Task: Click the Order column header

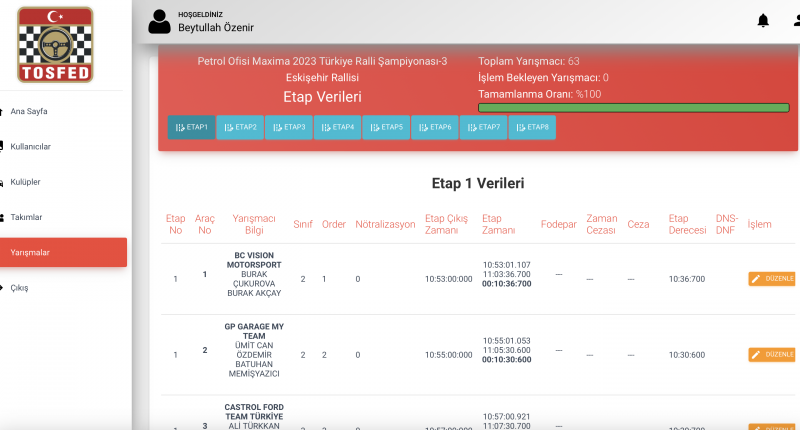Action: click(334, 224)
